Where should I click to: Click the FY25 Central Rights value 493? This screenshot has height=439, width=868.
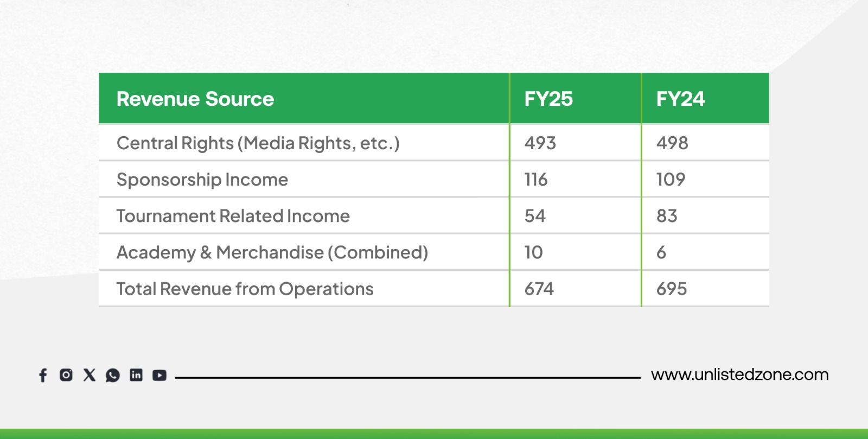pyautogui.click(x=540, y=143)
